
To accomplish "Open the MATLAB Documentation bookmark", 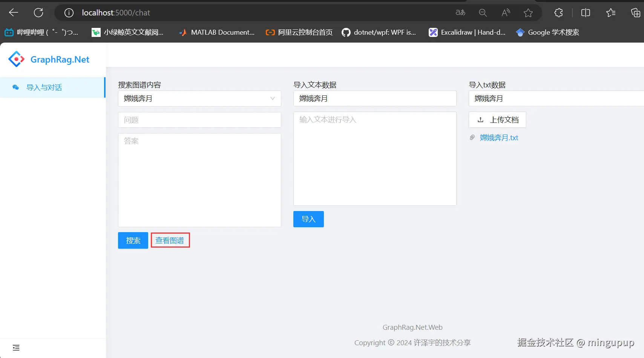I will tap(217, 32).
